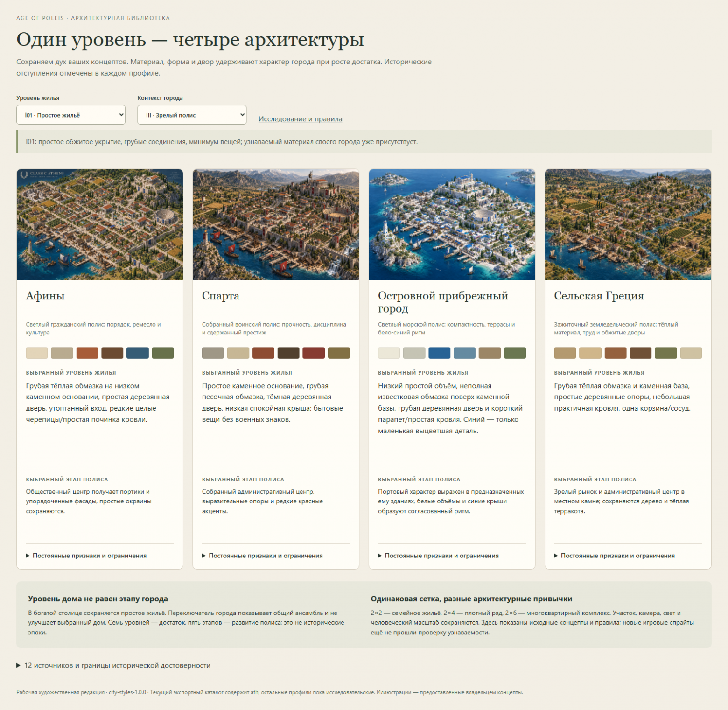Image resolution: width=728 pixels, height=710 pixels.
Task: Click the Спарта card title
Action: [x=221, y=296]
